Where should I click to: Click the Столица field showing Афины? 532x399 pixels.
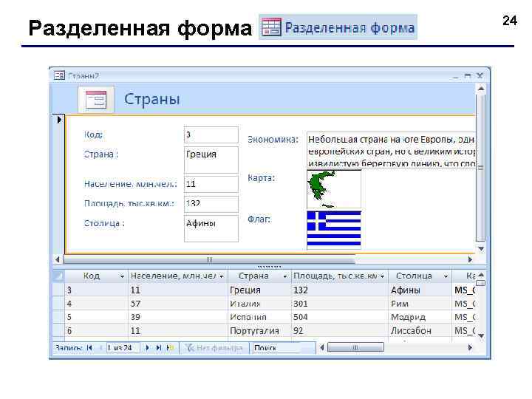click(211, 228)
